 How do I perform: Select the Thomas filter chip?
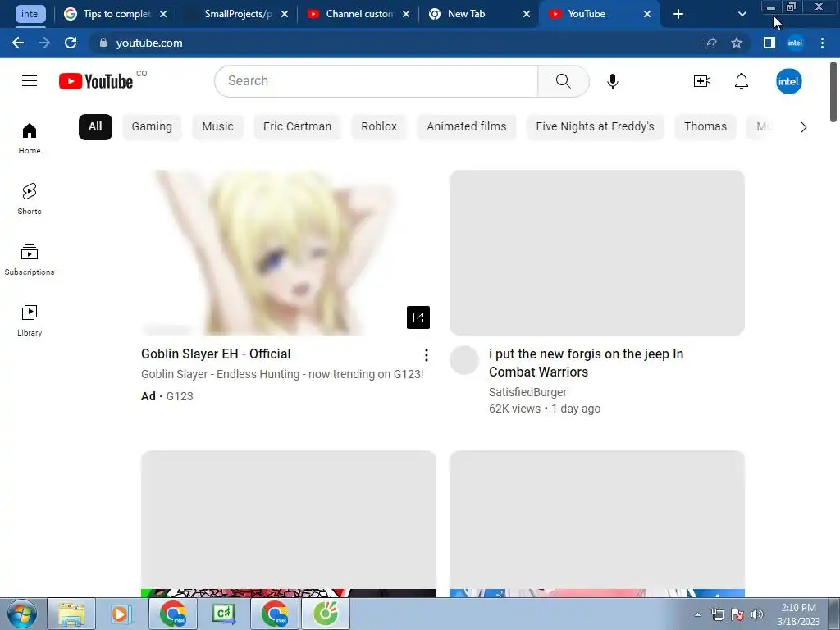[705, 127]
